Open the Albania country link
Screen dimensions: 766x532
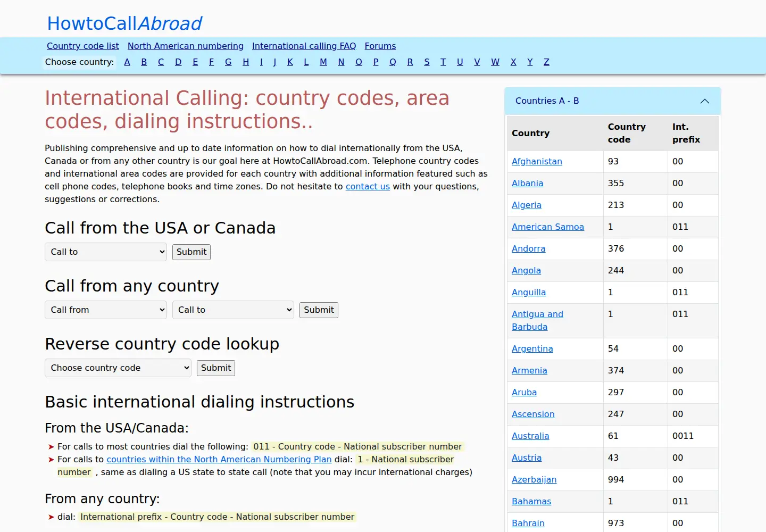528,184
